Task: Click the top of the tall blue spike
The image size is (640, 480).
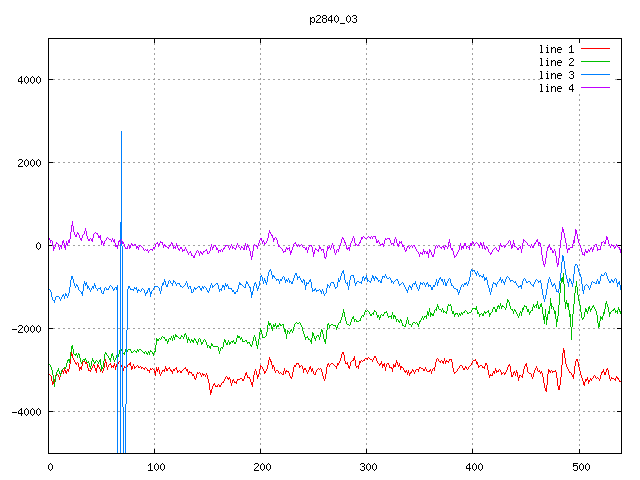Action: 121,132
